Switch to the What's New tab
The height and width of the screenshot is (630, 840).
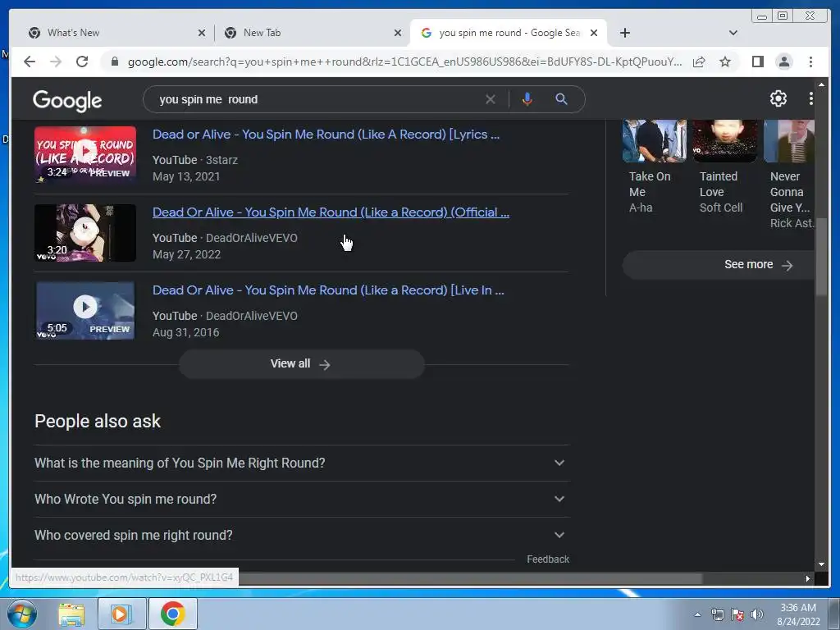pyautogui.click(x=111, y=33)
